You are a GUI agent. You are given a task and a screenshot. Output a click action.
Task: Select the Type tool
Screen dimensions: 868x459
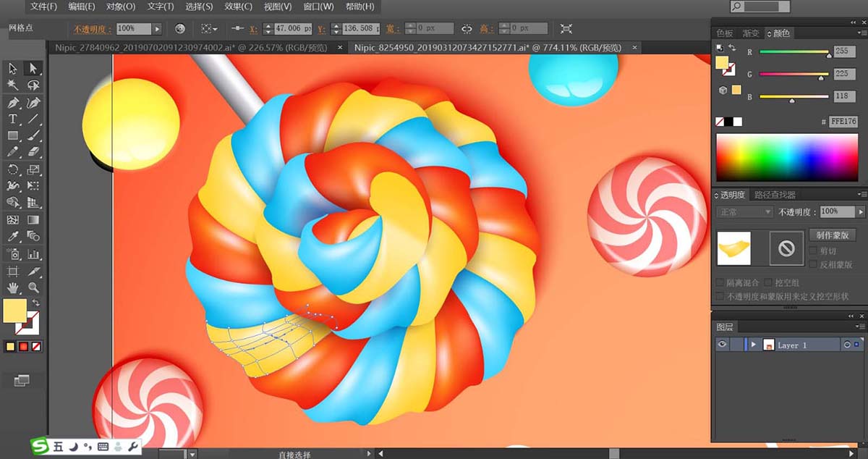pyautogui.click(x=13, y=119)
